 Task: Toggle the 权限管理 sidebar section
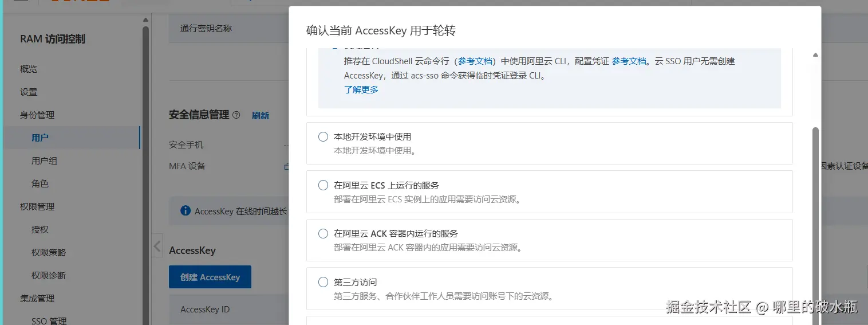(x=37, y=206)
